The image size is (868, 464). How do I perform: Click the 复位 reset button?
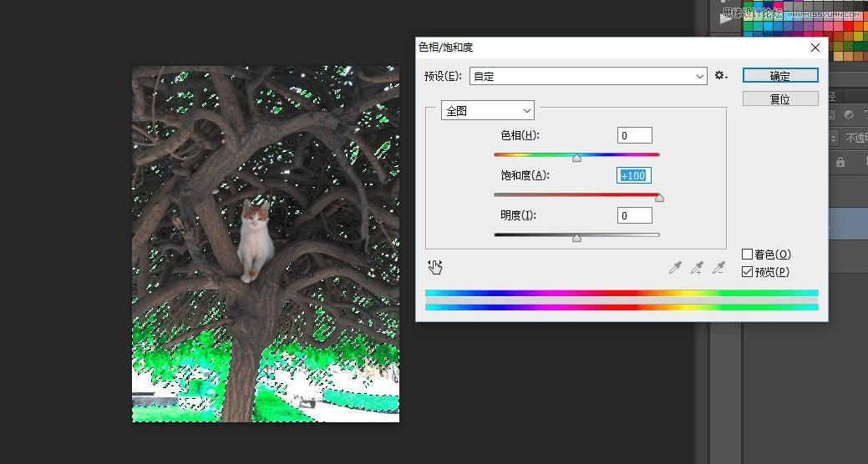pos(780,99)
